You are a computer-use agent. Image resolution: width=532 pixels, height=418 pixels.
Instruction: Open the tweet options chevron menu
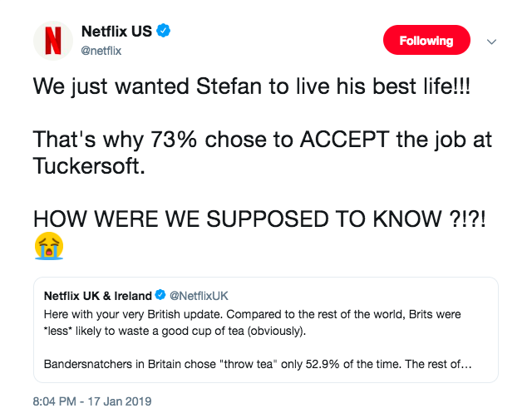pyautogui.click(x=491, y=41)
